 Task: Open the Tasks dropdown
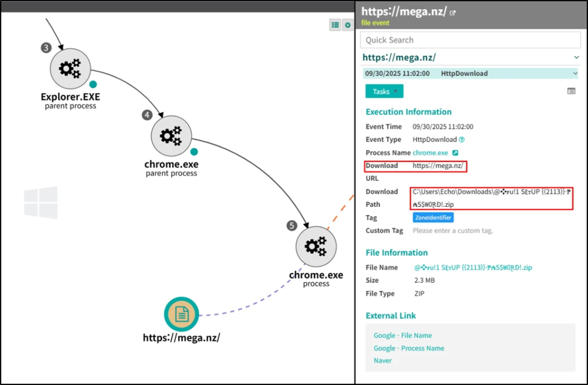click(x=384, y=91)
